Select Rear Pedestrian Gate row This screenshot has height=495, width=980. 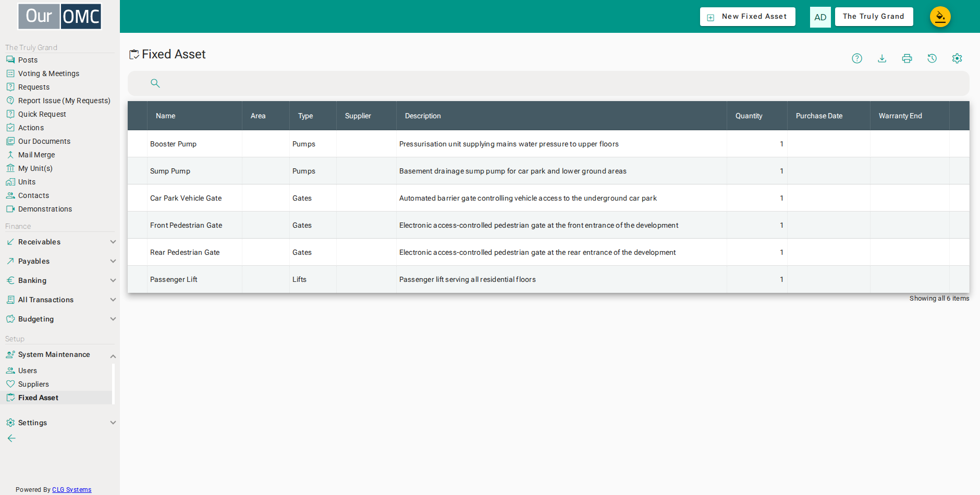coord(548,252)
